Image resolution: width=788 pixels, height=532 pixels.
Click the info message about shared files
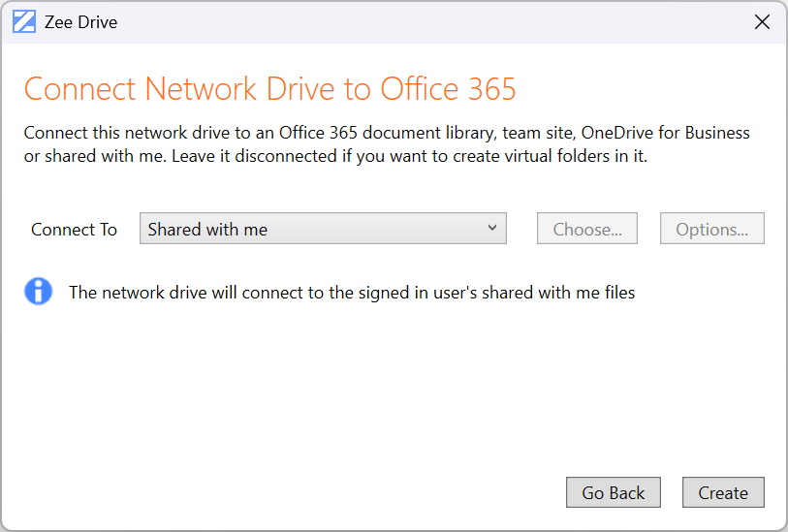pos(352,292)
